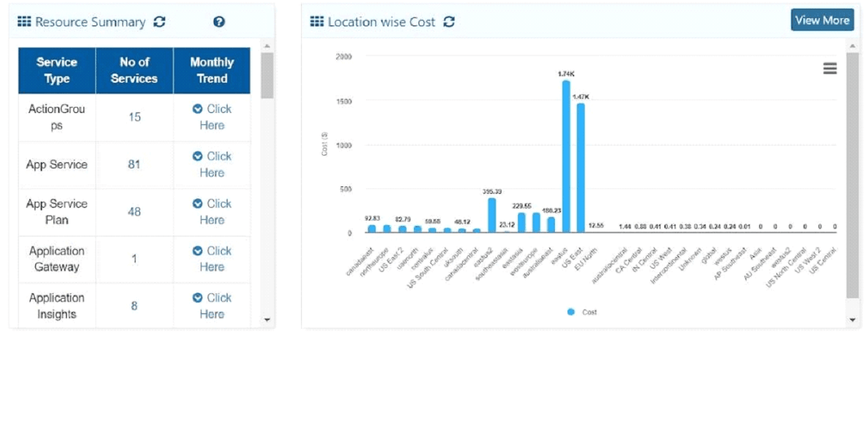Click the View More button

[823, 20]
